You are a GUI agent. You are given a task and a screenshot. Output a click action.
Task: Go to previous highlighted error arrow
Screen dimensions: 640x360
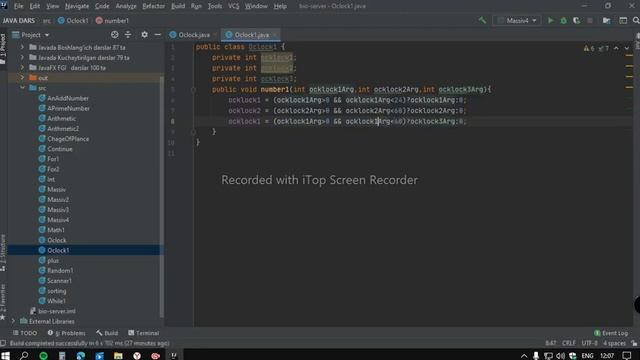tap(616, 48)
